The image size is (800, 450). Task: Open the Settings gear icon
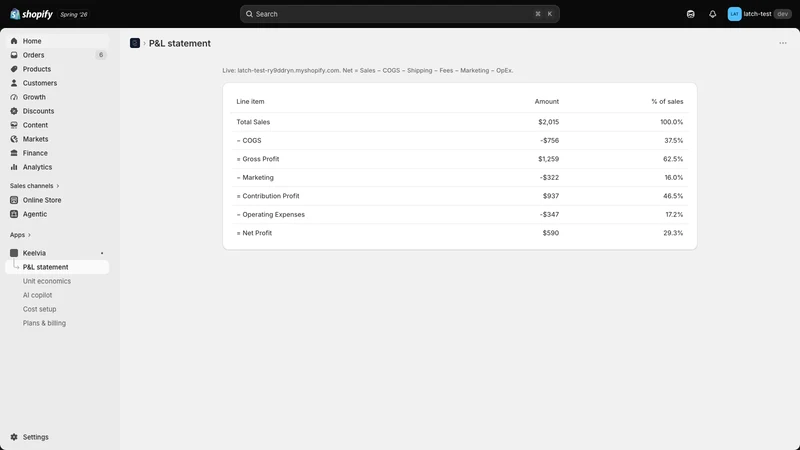tap(14, 437)
